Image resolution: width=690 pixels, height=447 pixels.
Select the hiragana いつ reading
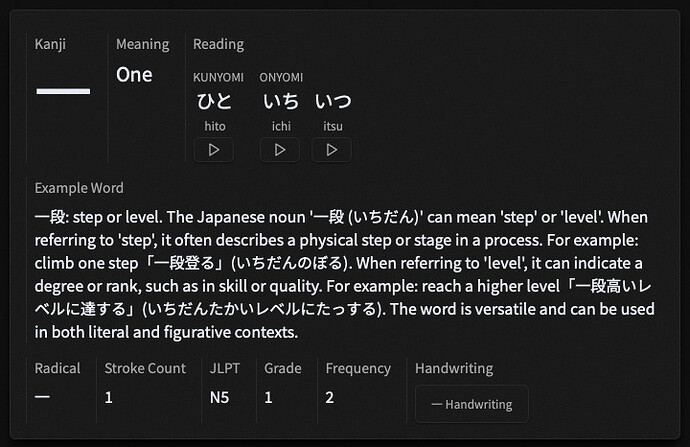coord(333,101)
